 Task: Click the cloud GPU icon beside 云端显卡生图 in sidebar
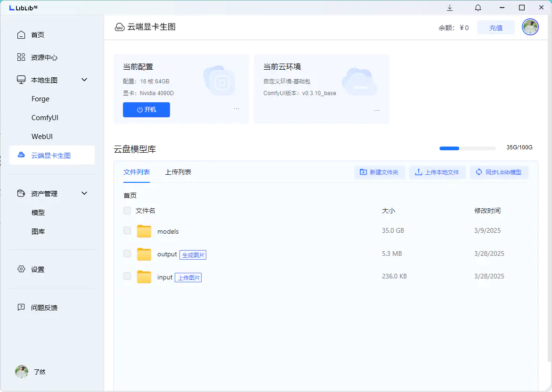21,155
